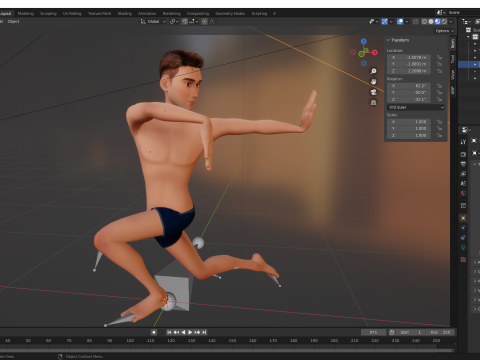
Task: Open the Item sidebar tab
Action: coord(453,44)
